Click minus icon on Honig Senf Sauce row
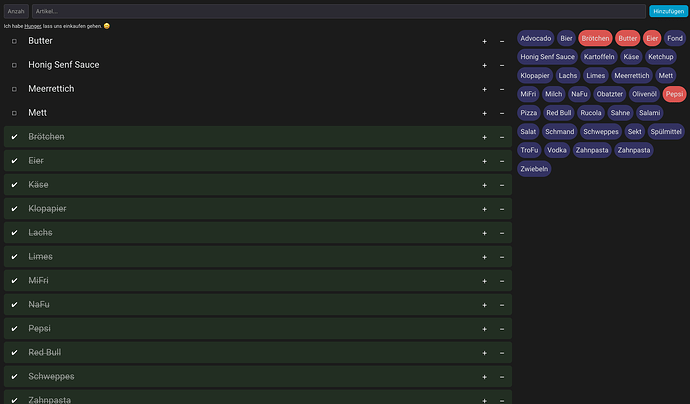 (x=502, y=65)
